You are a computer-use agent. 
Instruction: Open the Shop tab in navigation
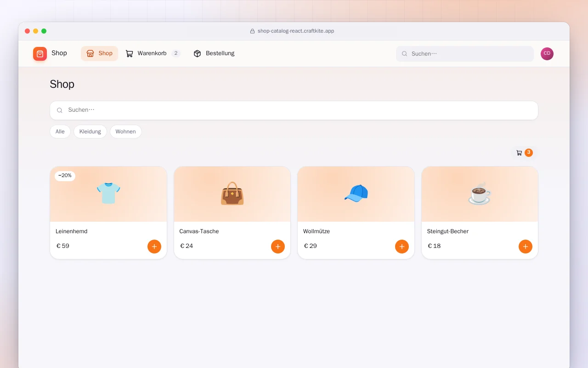[100, 53]
